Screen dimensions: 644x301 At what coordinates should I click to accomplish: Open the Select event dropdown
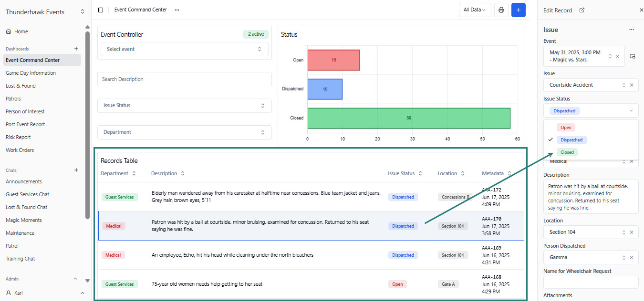pyautogui.click(x=185, y=49)
